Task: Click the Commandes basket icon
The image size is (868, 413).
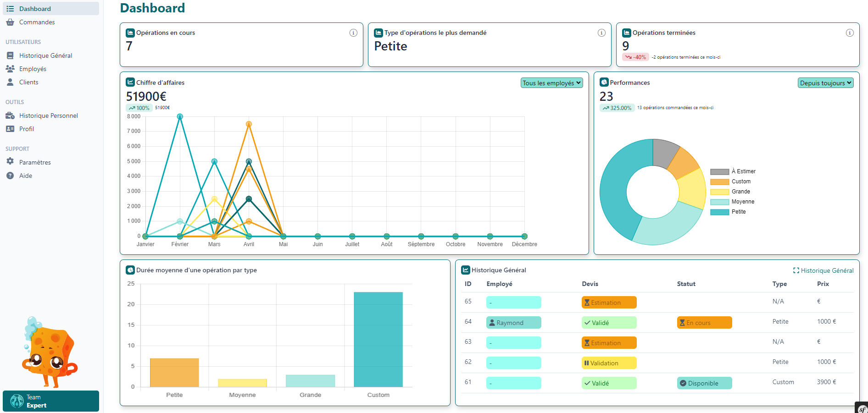Action: (x=10, y=22)
